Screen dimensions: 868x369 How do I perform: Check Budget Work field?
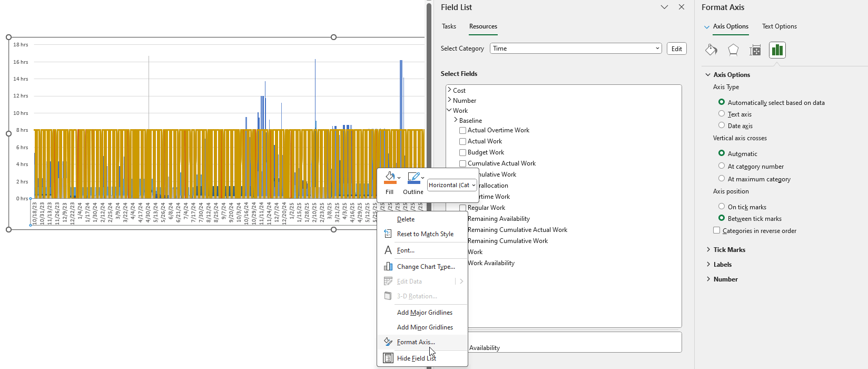[x=462, y=152]
